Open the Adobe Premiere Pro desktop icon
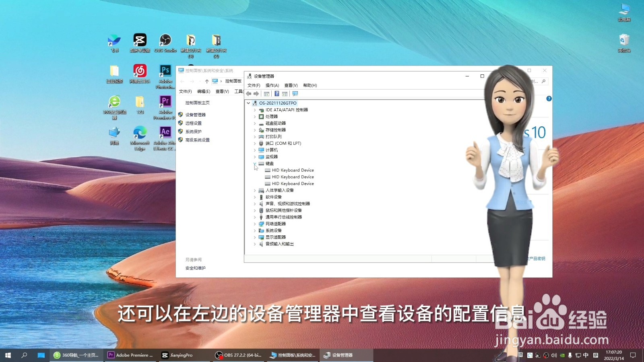Image resolution: width=644 pixels, height=362 pixels. pos(165,108)
